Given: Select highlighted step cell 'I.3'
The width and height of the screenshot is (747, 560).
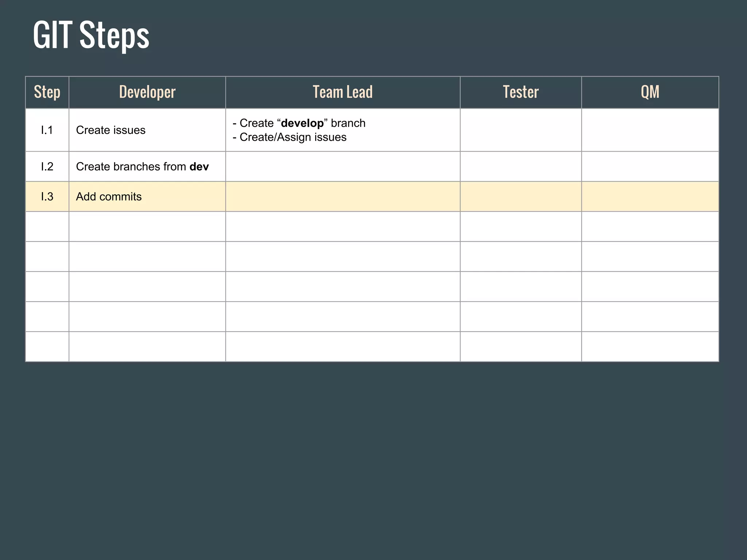Looking at the screenshot, I should (x=47, y=197).
